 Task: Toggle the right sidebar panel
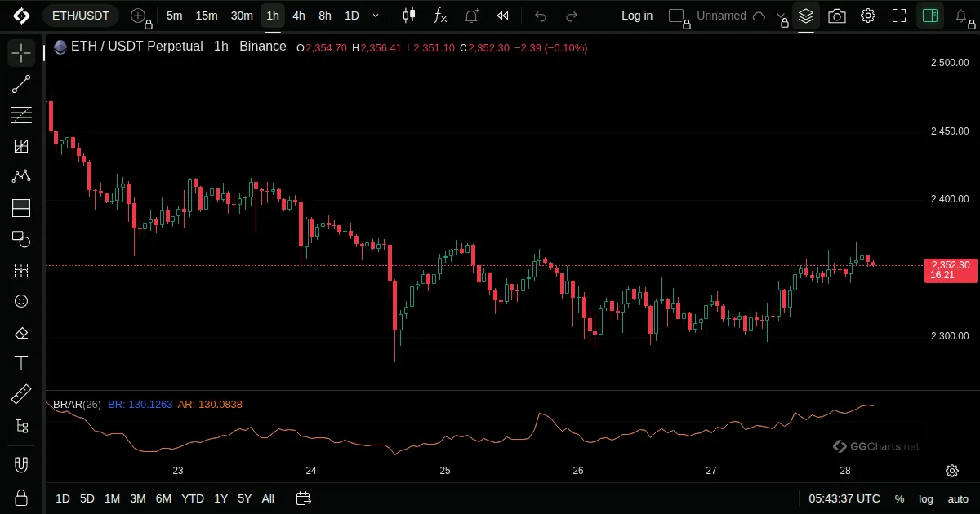click(x=930, y=16)
